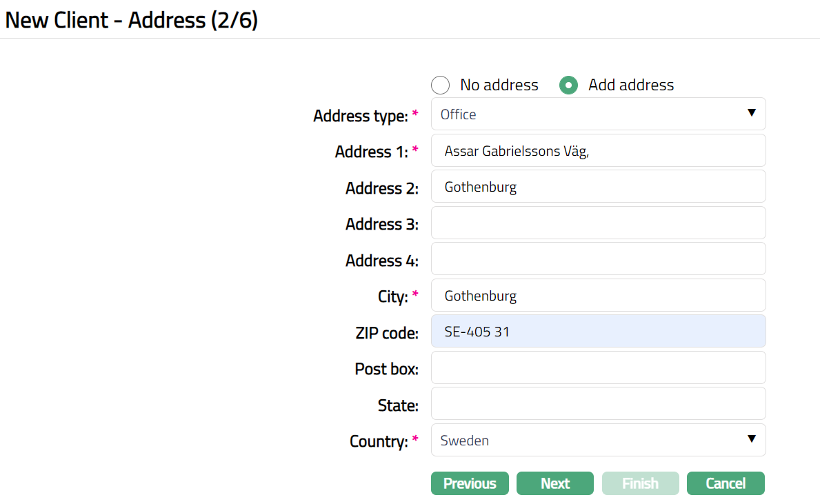The image size is (820, 504).
Task: Click the New Client - Address heading
Action: 131,20
